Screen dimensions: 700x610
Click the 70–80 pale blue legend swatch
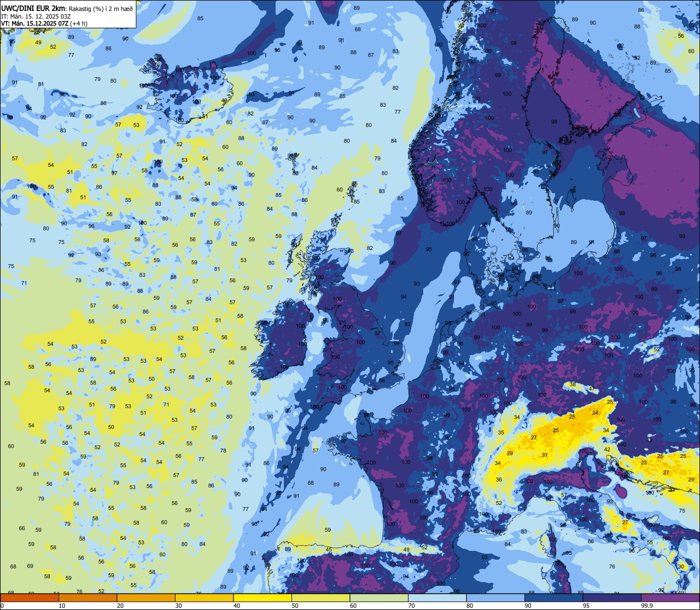(437, 597)
